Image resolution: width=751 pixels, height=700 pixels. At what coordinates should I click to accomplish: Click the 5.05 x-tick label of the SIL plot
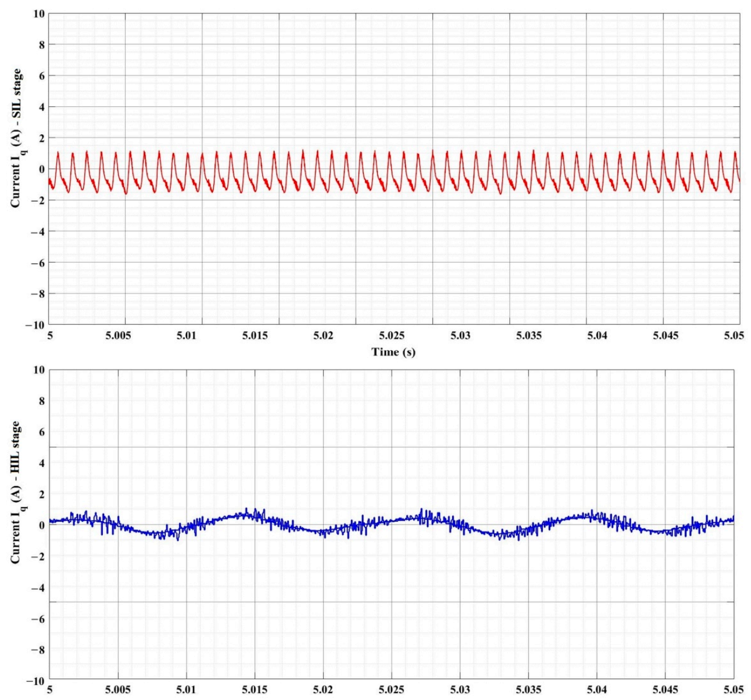tap(739, 336)
